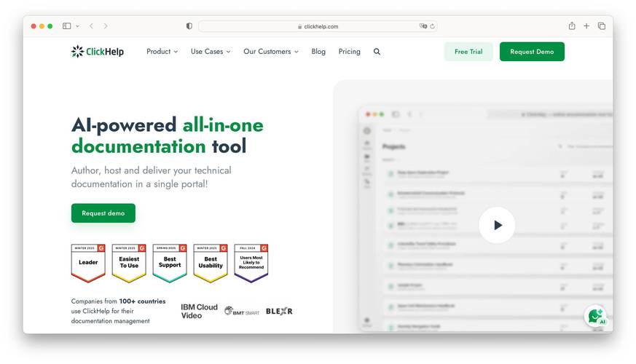Click the Safari share icon

click(x=572, y=26)
